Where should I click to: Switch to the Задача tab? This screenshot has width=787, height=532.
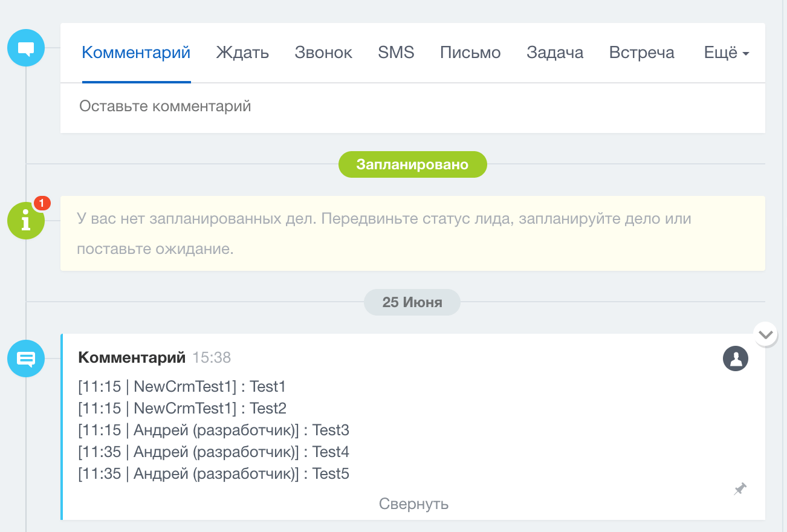[555, 53]
